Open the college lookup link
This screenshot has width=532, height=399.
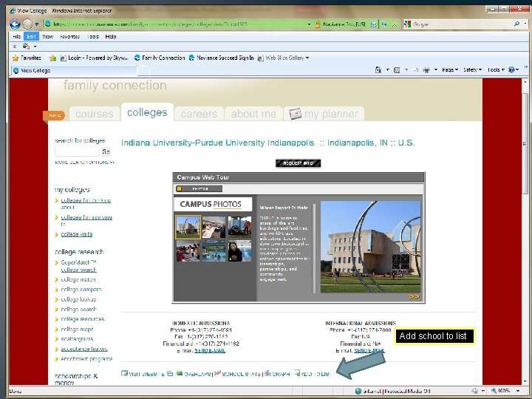[78, 299]
